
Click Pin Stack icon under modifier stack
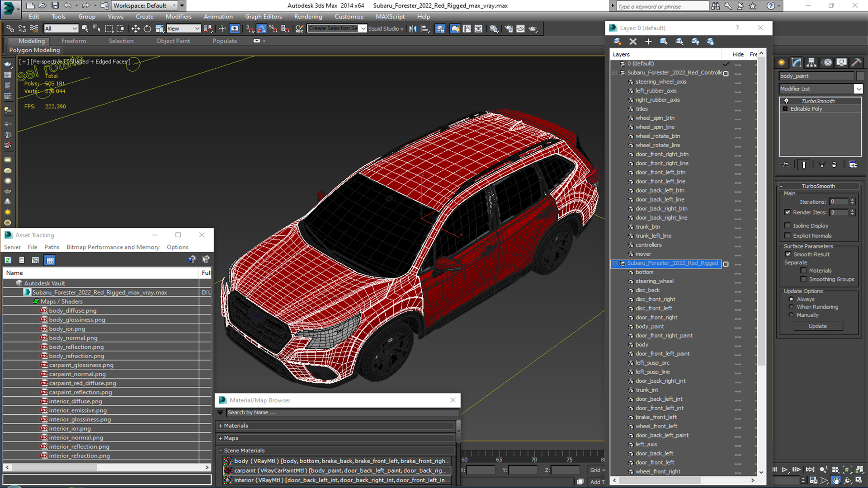point(786,164)
